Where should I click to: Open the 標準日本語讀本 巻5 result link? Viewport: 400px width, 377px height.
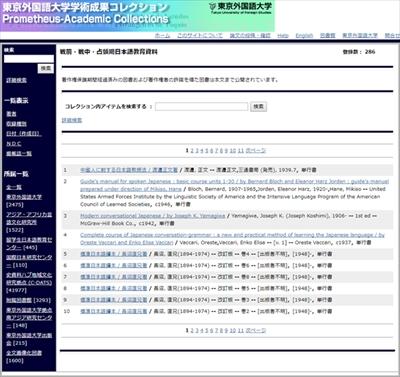114,288
